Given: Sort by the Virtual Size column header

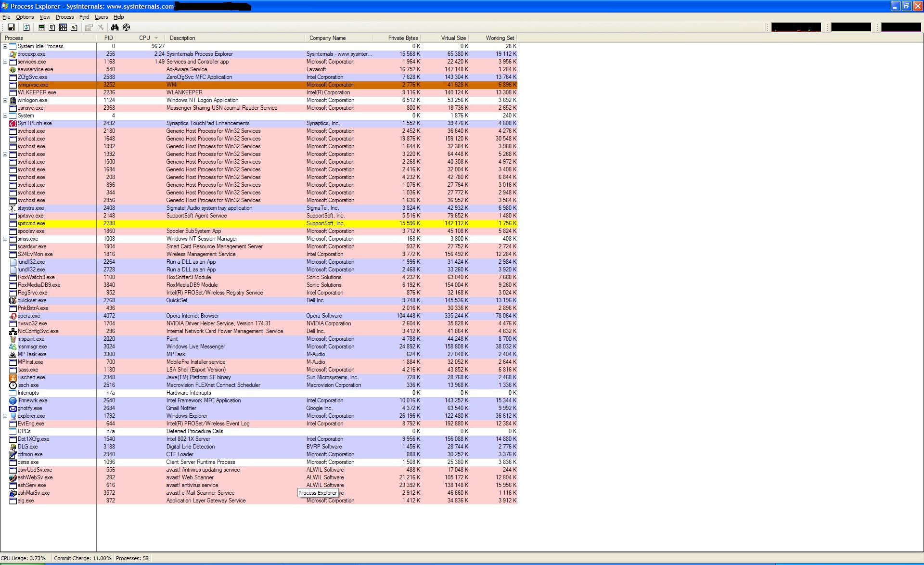Looking at the screenshot, I should 445,38.
